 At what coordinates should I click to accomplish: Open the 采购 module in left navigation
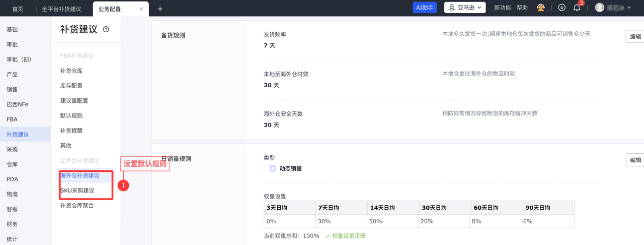(12, 149)
